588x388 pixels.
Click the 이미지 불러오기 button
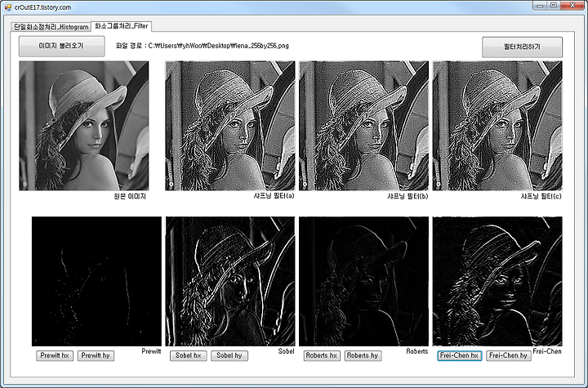[x=61, y=46]
